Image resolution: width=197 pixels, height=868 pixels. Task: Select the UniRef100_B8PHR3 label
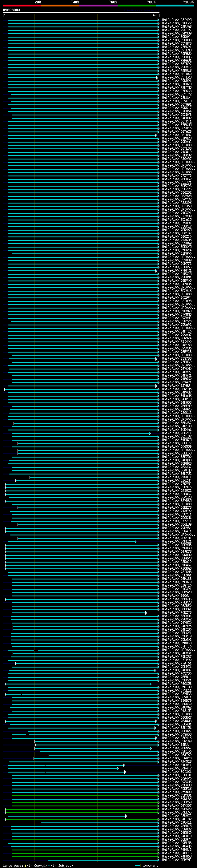(177, 464)
